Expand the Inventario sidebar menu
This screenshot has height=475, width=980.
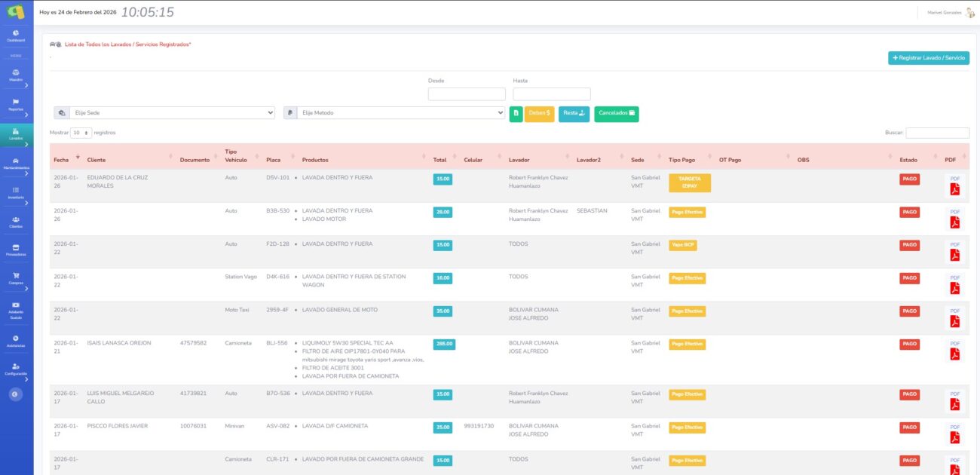(x=16, y=192)
